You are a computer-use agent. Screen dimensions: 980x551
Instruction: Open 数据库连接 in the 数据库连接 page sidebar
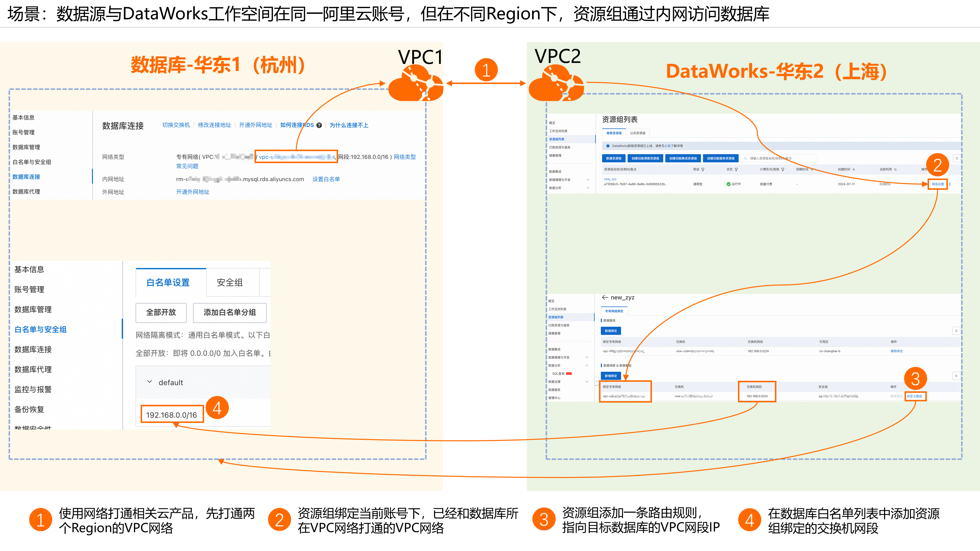click(26, 177)
